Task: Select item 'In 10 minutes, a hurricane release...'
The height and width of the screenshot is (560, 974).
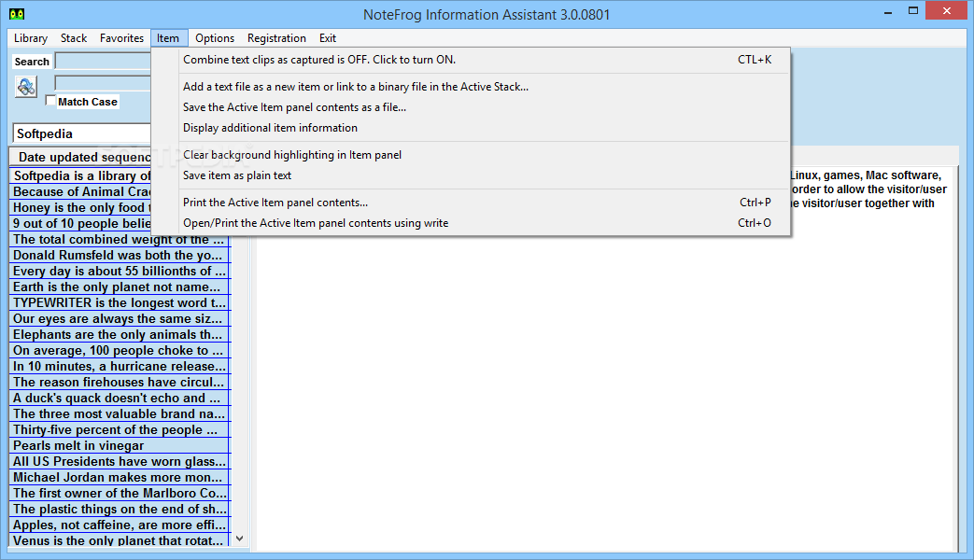Action: coord(120,366)
